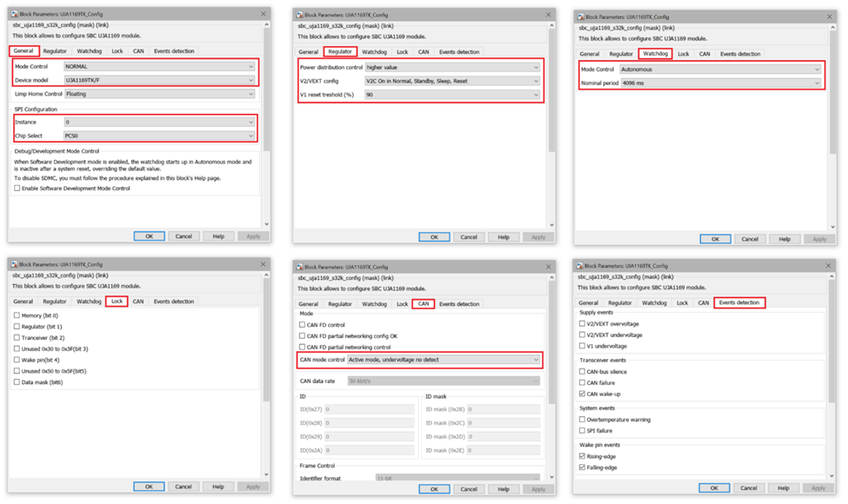Click the disabled CAN data rate dropdown

pyautogui.click(x=444, y=381)
